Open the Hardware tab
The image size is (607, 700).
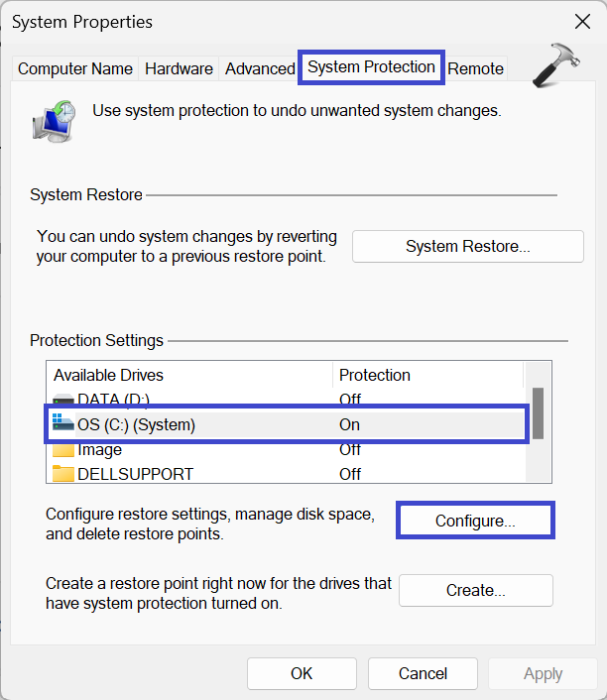click(179, 68)
